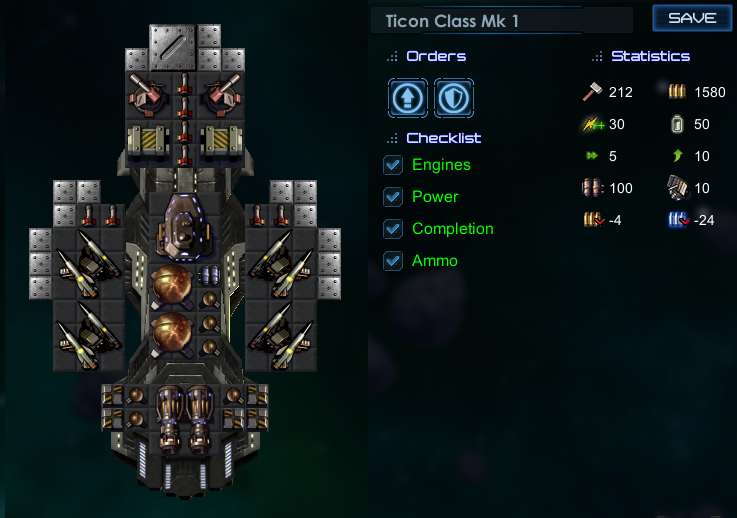Viewport: 737px width, 518px height.
Task: Toggle the Engines checklist checkbox
Action: tap(393, 165)
